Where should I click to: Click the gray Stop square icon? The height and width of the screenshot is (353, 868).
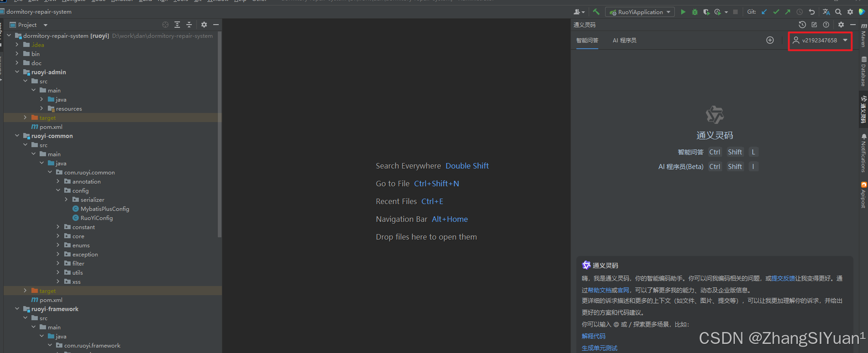point(735,12)
